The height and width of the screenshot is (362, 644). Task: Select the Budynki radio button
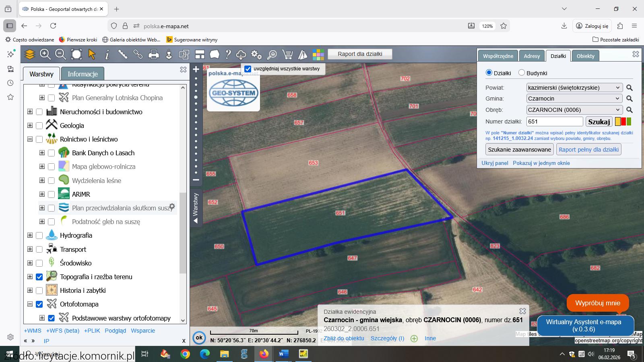[x=522, y=73]
